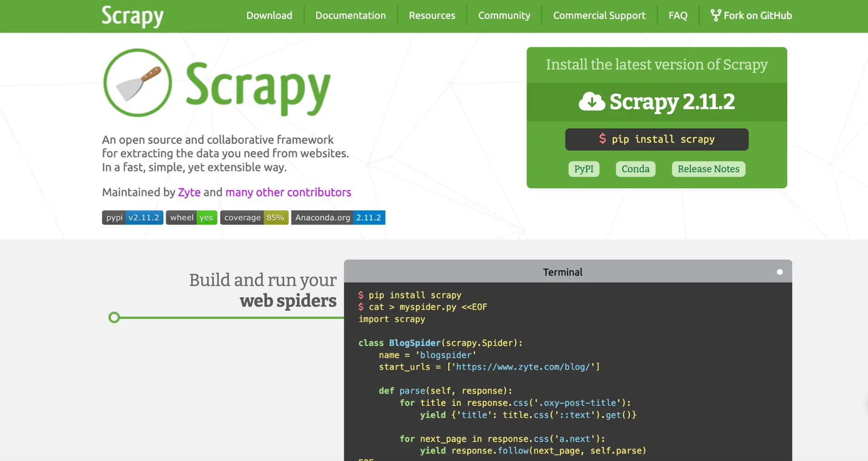
Task: Click the Fork on GitHub link
Action: point(751,15)
